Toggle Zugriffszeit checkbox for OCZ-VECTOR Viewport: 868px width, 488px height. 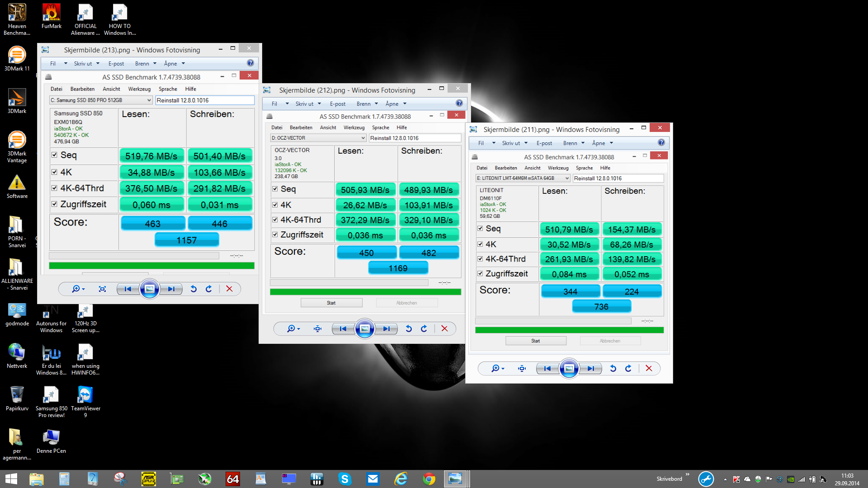tap(275, 235)
